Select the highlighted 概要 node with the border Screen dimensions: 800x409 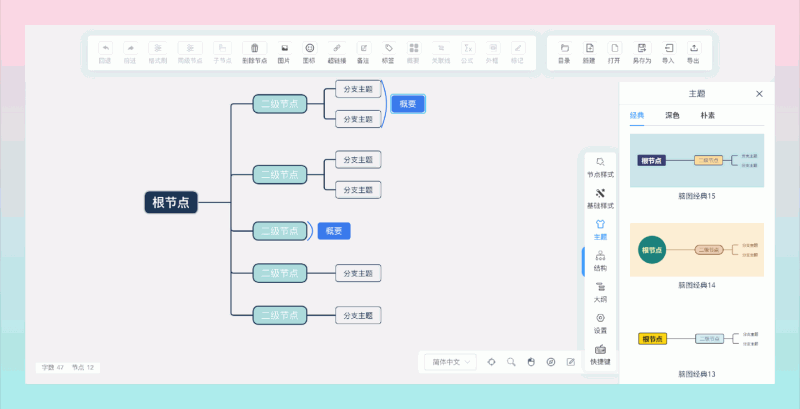click(x=408, y=104)
